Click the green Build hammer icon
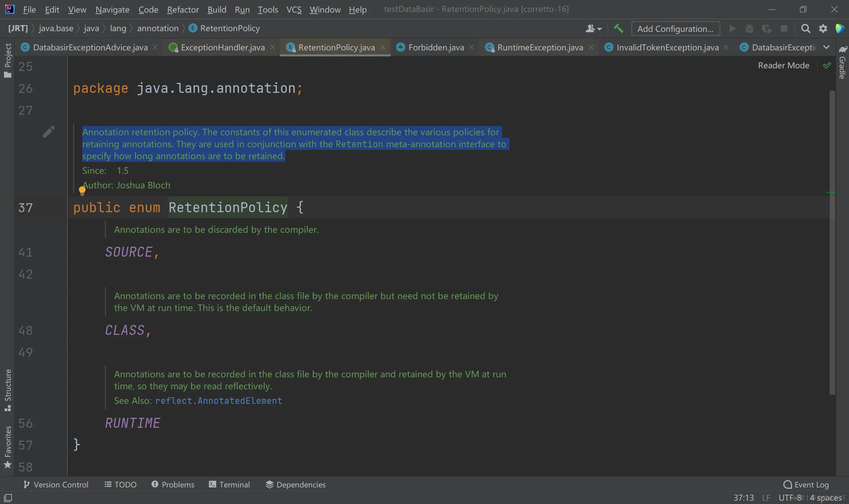This screenshot has width=849, height=504. coord(618,29)
